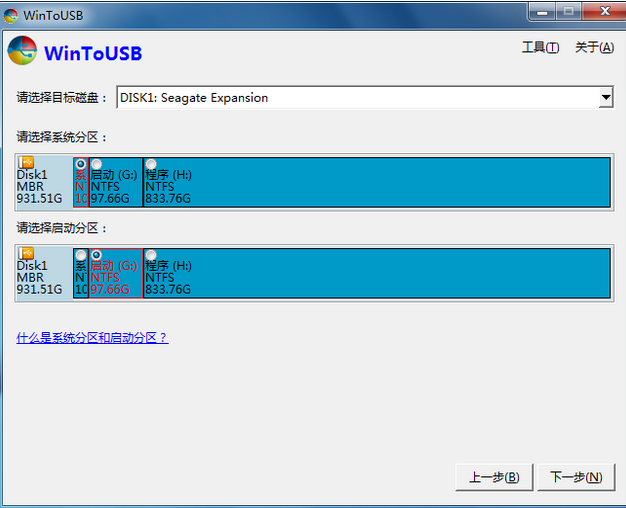Open the 关于(A) menu

(594, 48)
